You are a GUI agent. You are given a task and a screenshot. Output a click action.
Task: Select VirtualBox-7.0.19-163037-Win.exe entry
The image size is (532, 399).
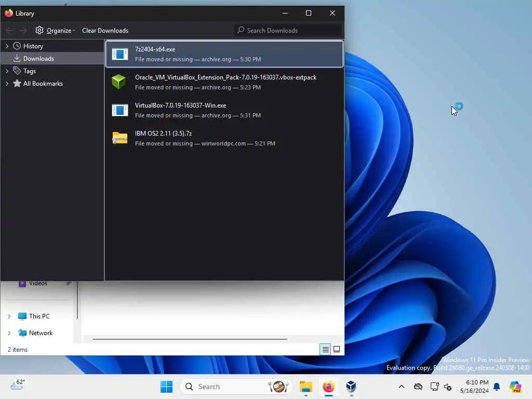click(224, 110)
